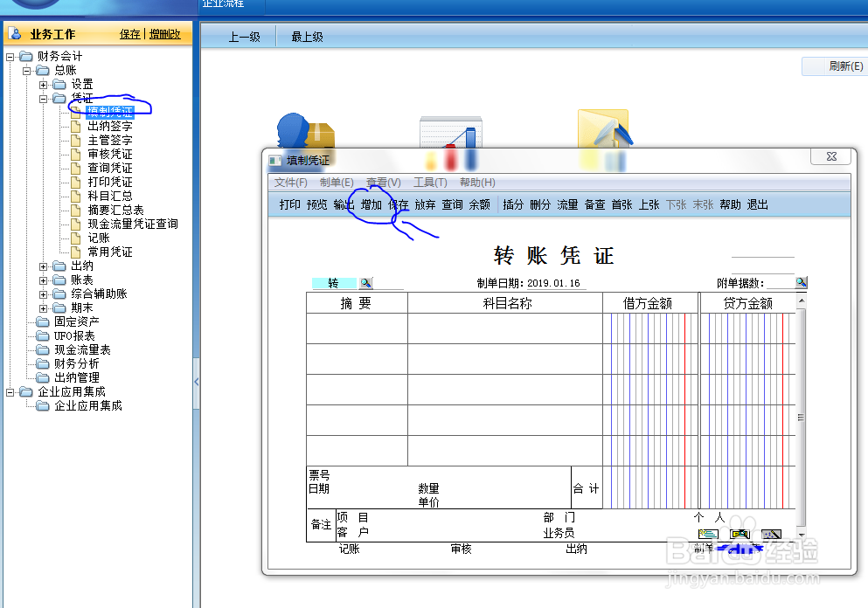Viewport: 868px width, 608px height.
Task: Select 记账 in the tree
Action: 99,238
